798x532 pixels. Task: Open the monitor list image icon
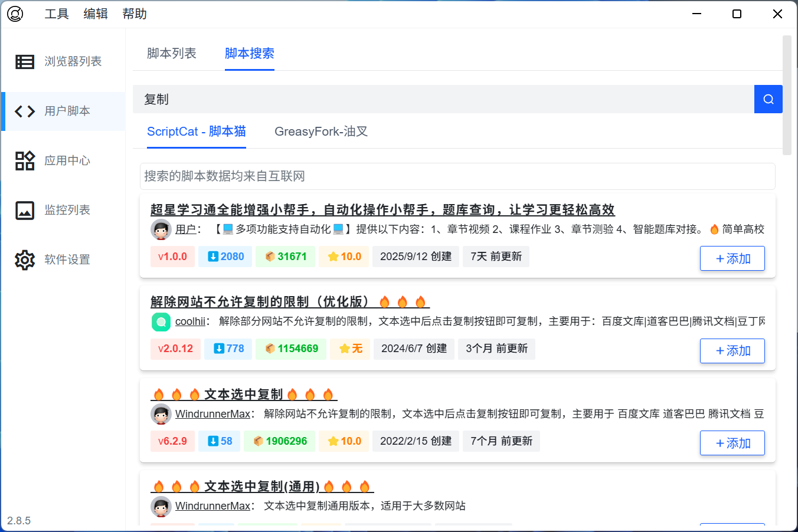coord(25,210)
